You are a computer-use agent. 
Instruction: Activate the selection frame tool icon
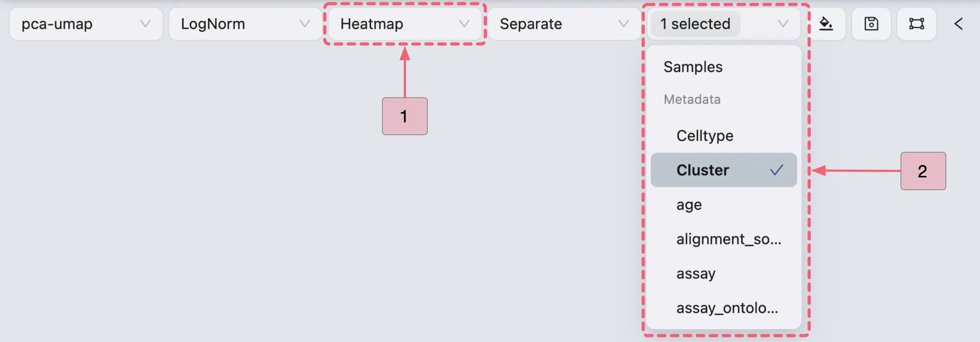pos(916,24)
